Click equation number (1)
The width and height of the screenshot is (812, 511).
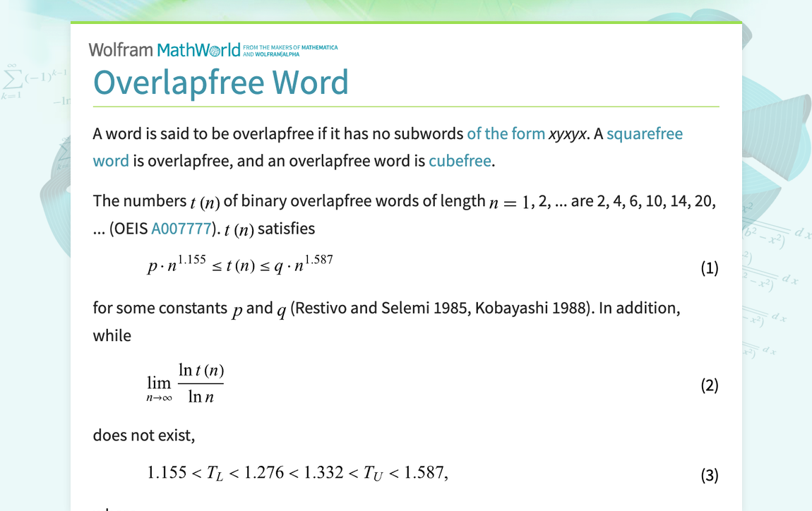coord(709,267)
